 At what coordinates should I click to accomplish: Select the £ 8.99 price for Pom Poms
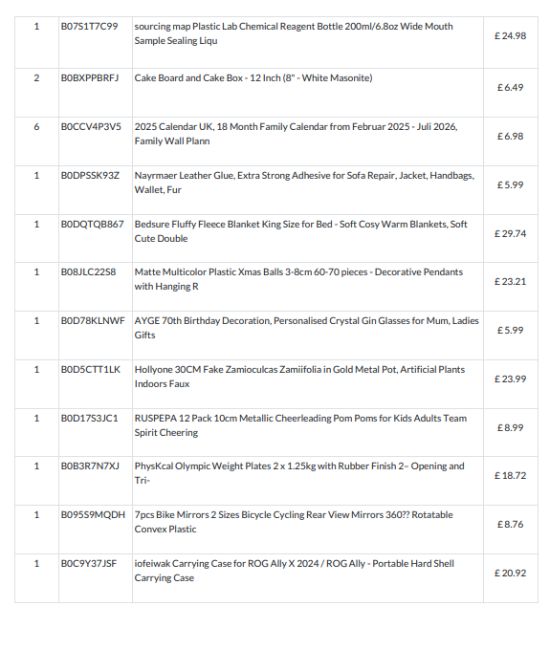coord(510,428)
